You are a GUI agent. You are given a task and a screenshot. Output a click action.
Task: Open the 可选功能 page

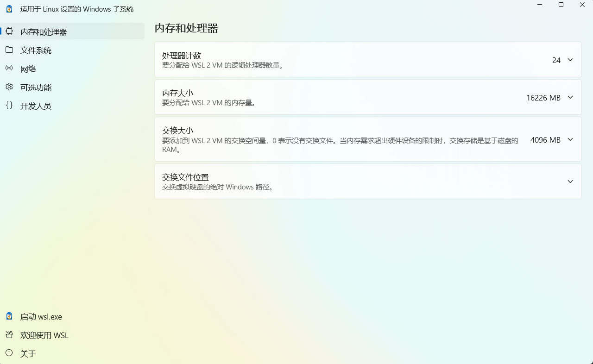coord(73,87)
